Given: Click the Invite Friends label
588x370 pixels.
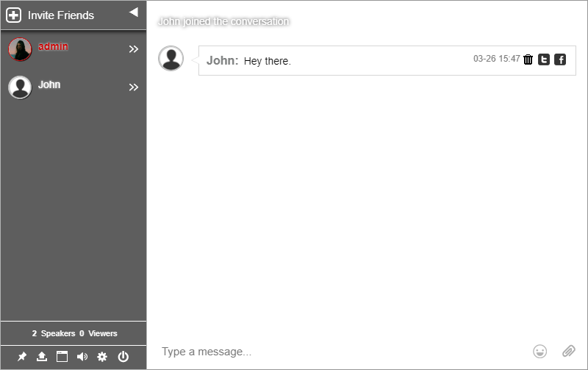Looking at the screenshot, I should 61,15.
